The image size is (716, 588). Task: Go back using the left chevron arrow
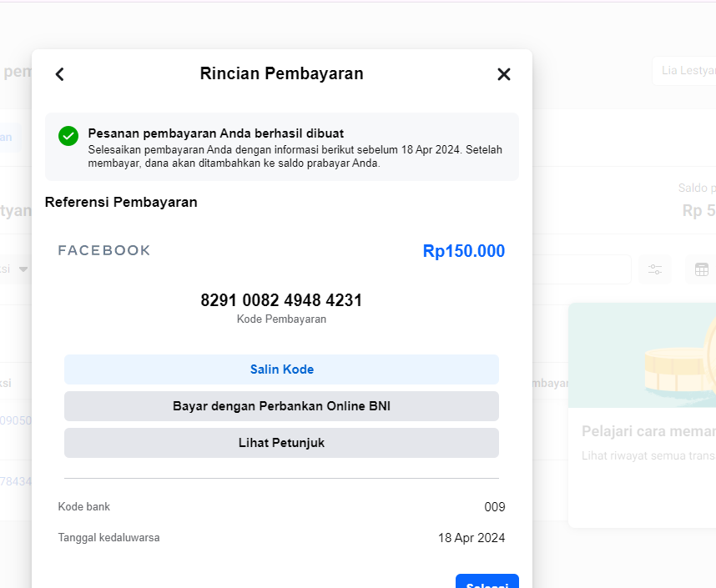(x=60, y=74)
